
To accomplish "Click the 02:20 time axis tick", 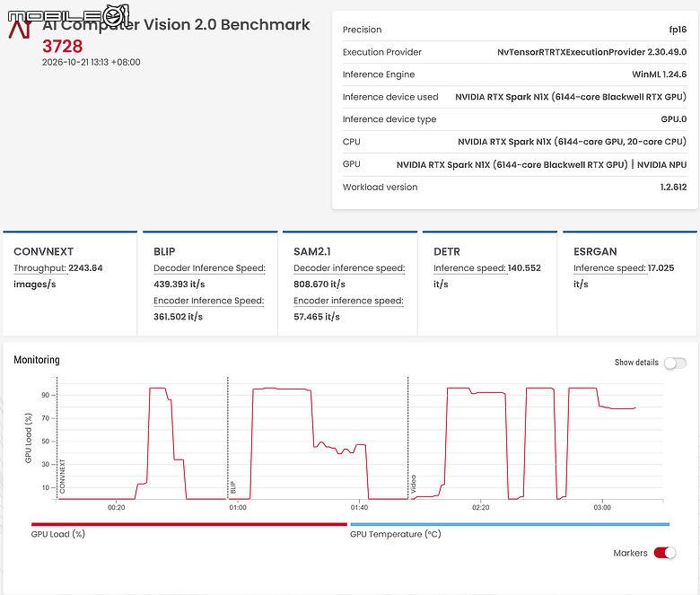I will (x=481, y=508).
